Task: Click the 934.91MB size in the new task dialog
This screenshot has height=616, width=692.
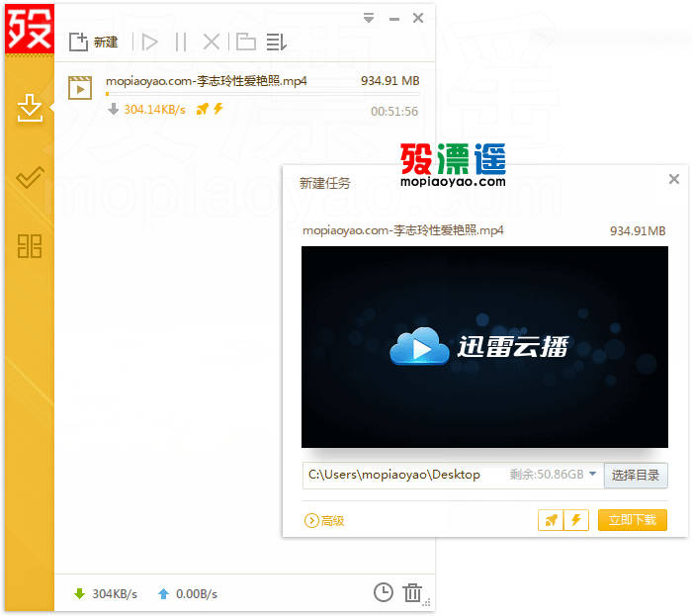Action: 638,230
